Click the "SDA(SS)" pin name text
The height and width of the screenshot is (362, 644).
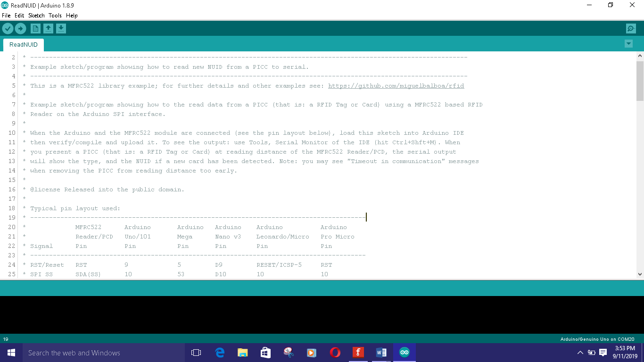tap(88, 274)
